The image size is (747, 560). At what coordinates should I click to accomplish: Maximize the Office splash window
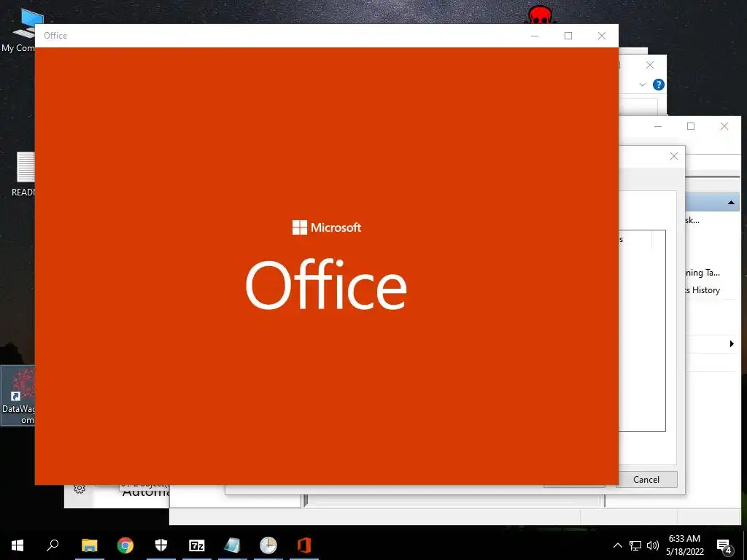pos(568,36)
